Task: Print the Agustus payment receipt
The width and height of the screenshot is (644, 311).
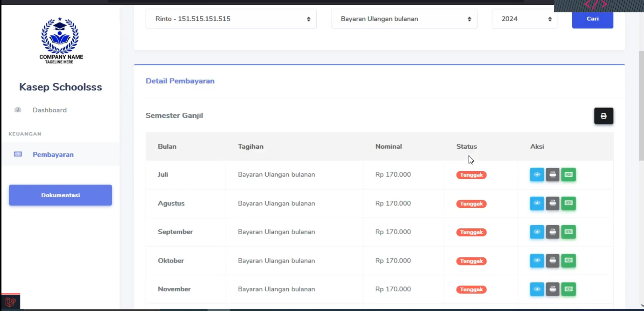Action: click(553, 203)
